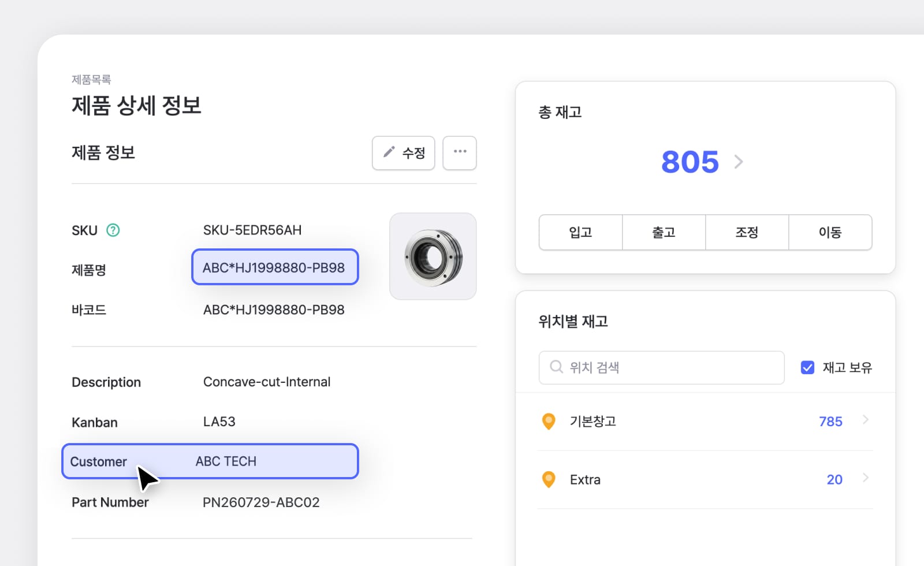Click the SKU value SKU-5EDR56AH

[x=252, y=230]
